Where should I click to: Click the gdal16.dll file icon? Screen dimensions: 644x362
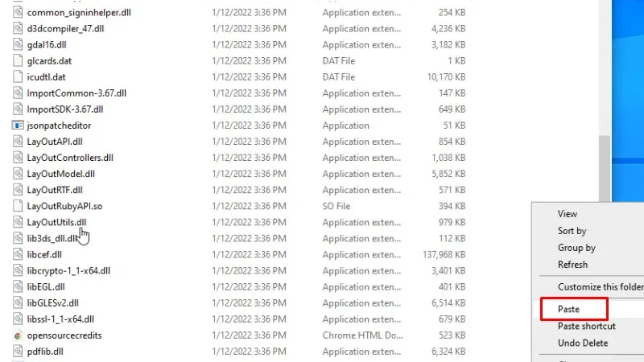(x=19, y=44)
